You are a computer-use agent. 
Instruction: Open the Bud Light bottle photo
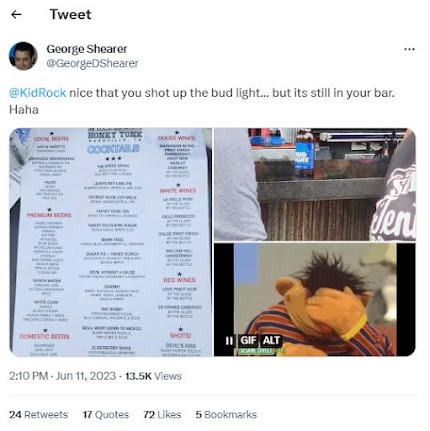point(315,184)
